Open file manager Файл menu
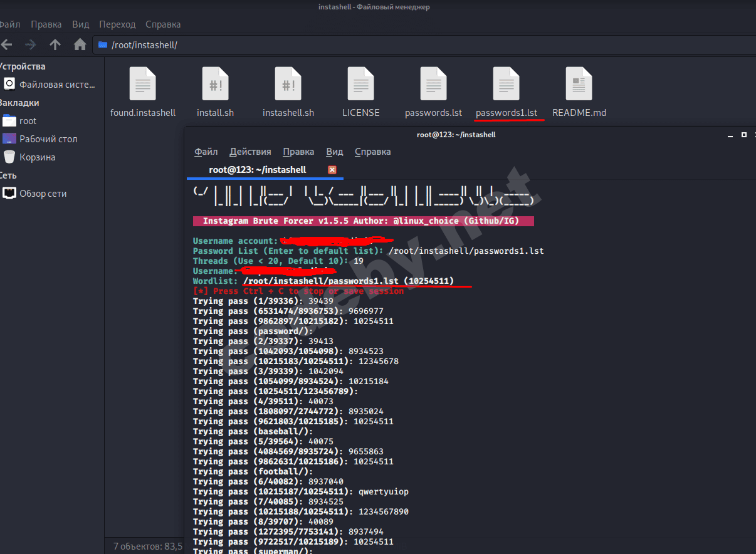The height and width of the screenshot is (554, 756). [10, 24]
